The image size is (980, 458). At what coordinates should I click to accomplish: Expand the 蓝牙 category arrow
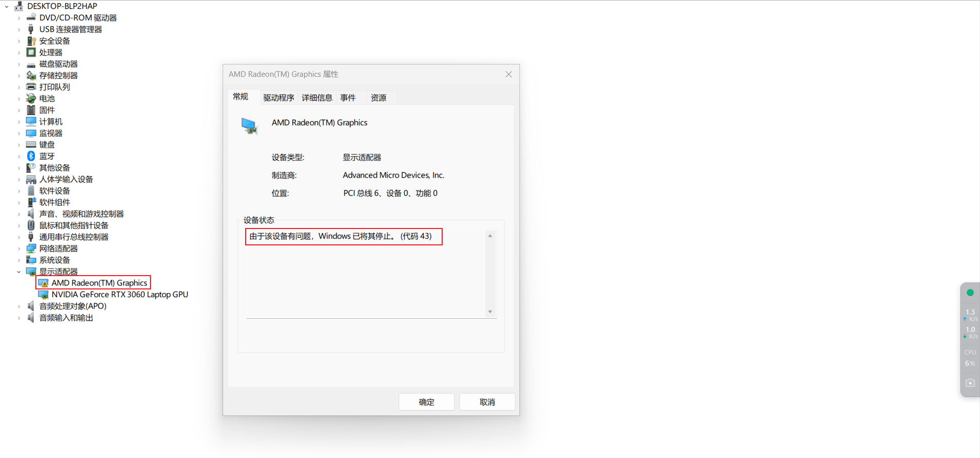[x=19, y=156]
